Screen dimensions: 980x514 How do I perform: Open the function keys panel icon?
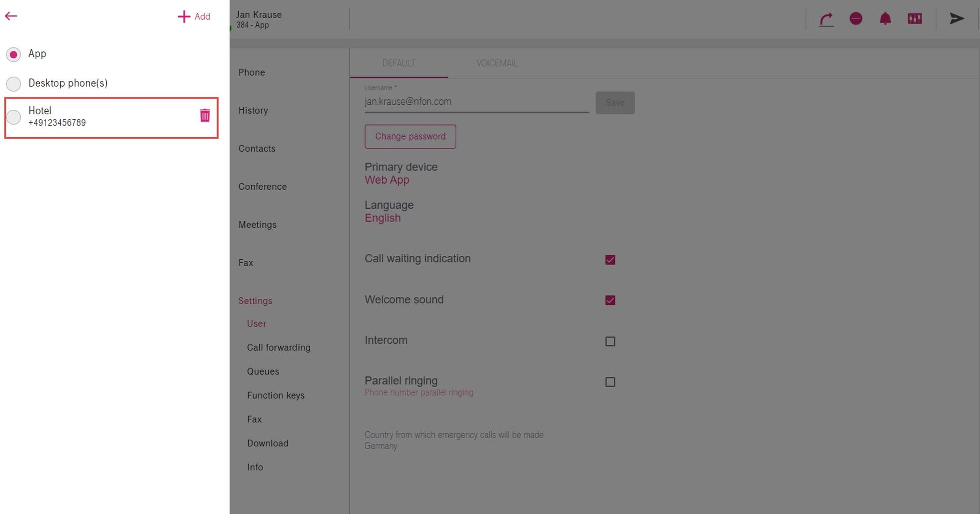tap(914, 19)
